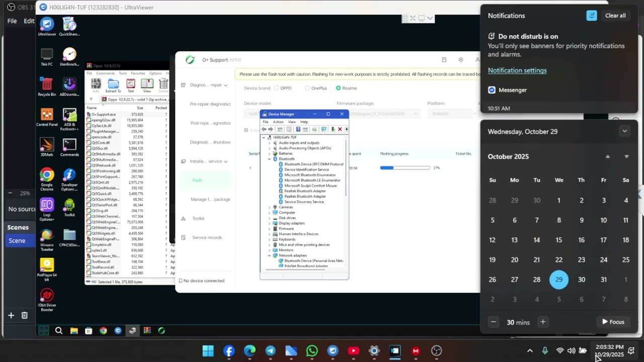Collapse the Installation service sidebar group
Image resolution: width=644 pixels, height=362 pixels.
click(x=225, y=161)
